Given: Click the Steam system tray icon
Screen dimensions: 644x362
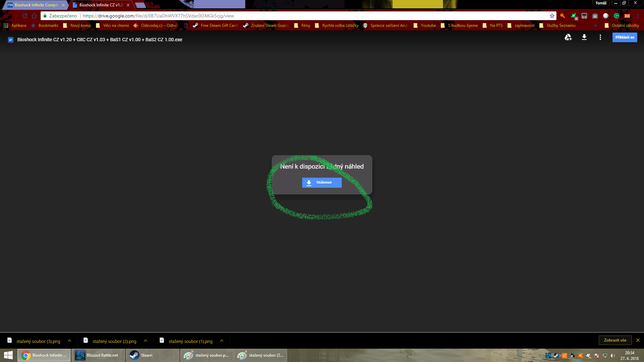Looking at the screenshot, I should [x=556, y=356].
